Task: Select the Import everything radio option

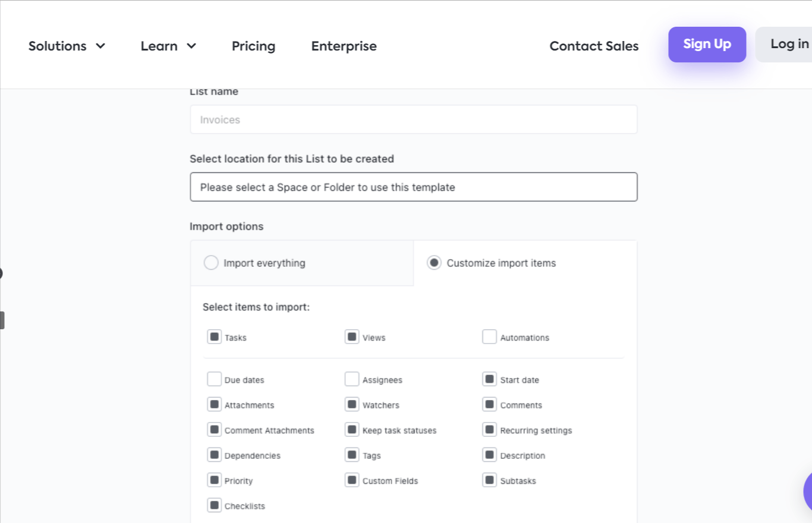Action: tap(211, 263)
